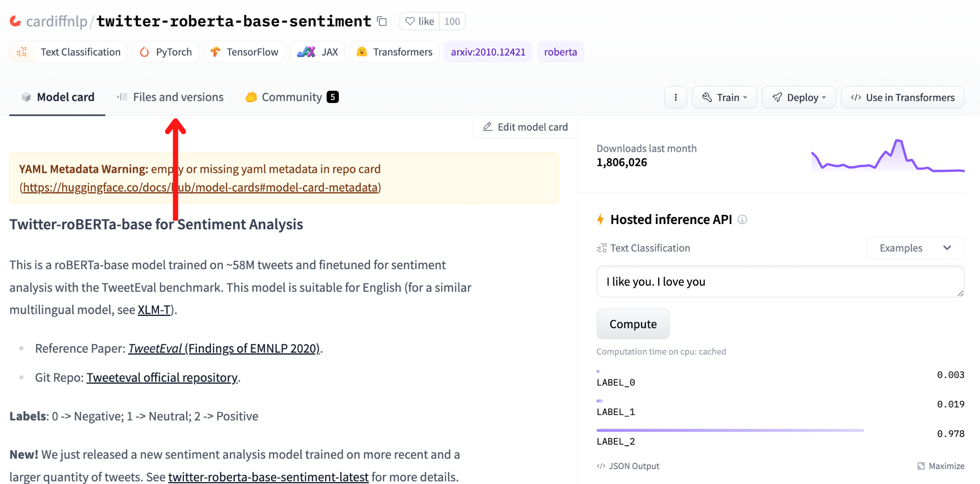The height and width of the screenshot is (484, 980).
Task: Click the arxiv:2010.12421 tag
Action: [x=488, y=52]
